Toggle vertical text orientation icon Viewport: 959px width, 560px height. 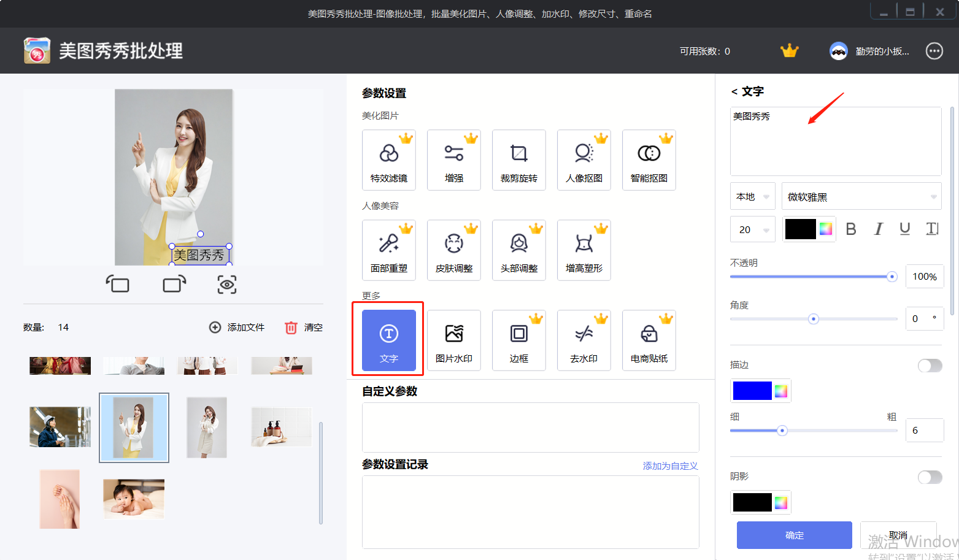[x=932, y=229]
